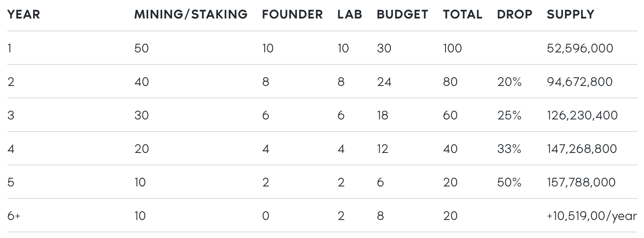Select the MINING/STAKING column header
This screenshot has height=238, width=644.
tap(191, 14)
